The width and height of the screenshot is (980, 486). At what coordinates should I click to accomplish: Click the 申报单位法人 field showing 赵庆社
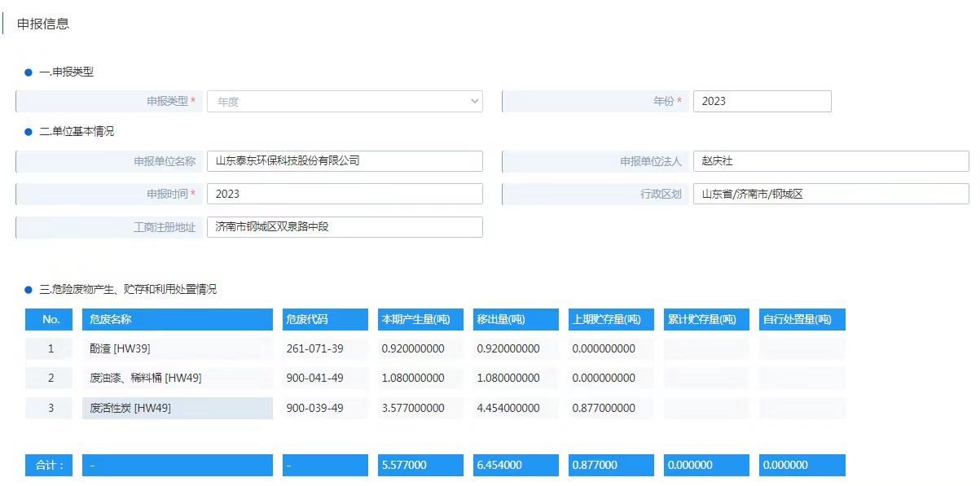(831, 160)
